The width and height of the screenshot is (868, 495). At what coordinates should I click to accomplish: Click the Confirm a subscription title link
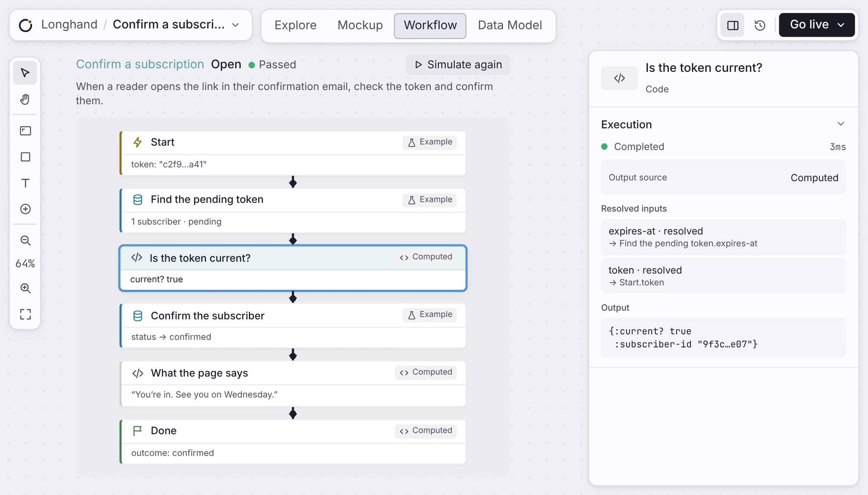coord(140,64)
